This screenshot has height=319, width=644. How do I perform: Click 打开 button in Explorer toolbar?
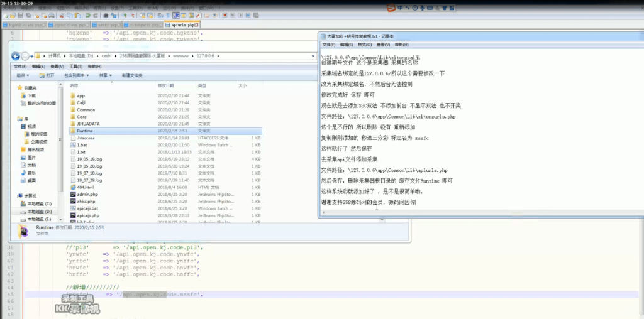coord(47,75)
